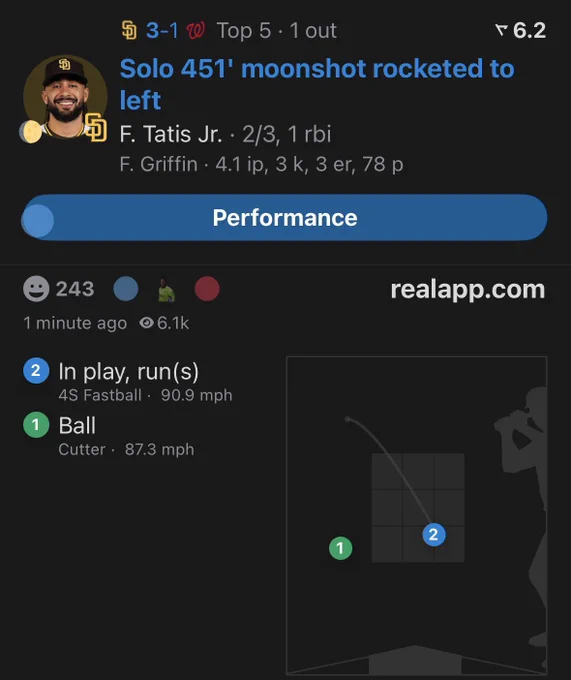Image resolution: width=571 pixels, height=680 pixels.
Task: Select pitch 2 In play, run(s) entry
Action: 128,381
